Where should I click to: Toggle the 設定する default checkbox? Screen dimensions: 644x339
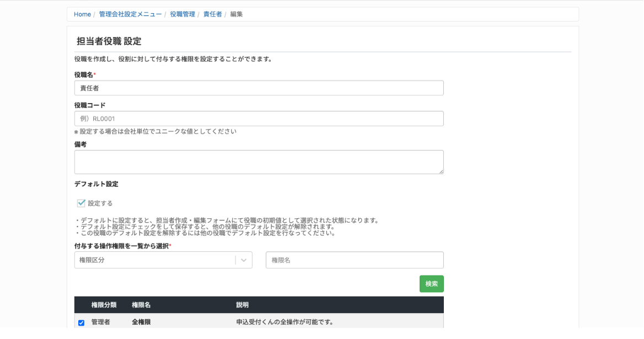pos(81,203)
